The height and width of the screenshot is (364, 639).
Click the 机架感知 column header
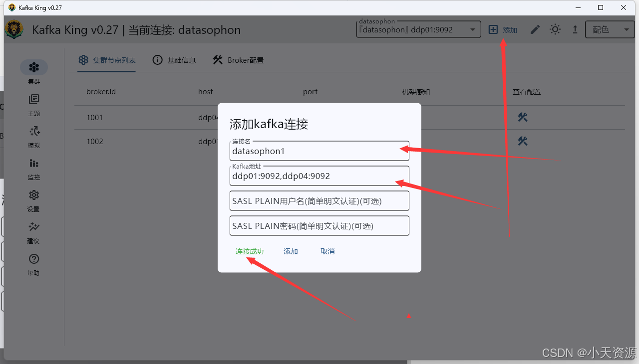416,92
